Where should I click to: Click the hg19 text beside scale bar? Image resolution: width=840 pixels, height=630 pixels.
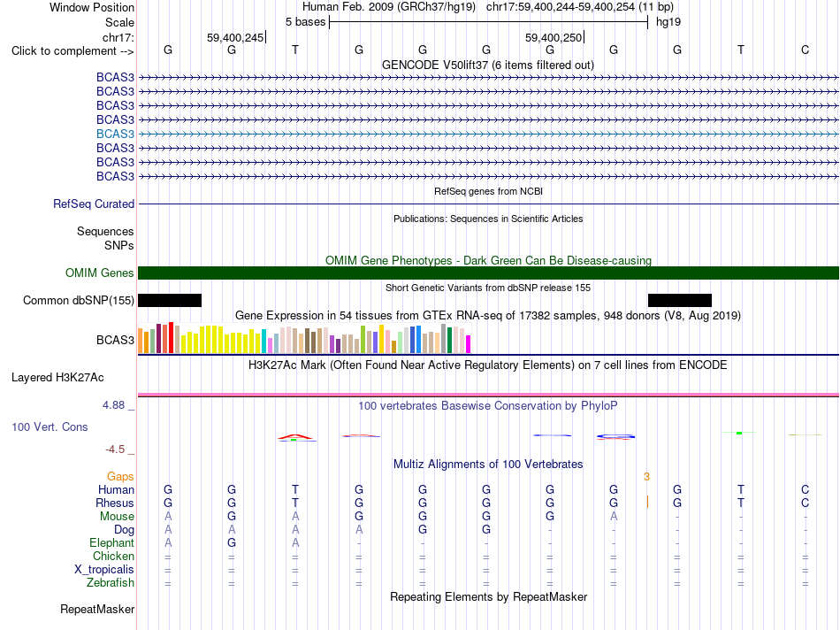click(x=668, y=22)
